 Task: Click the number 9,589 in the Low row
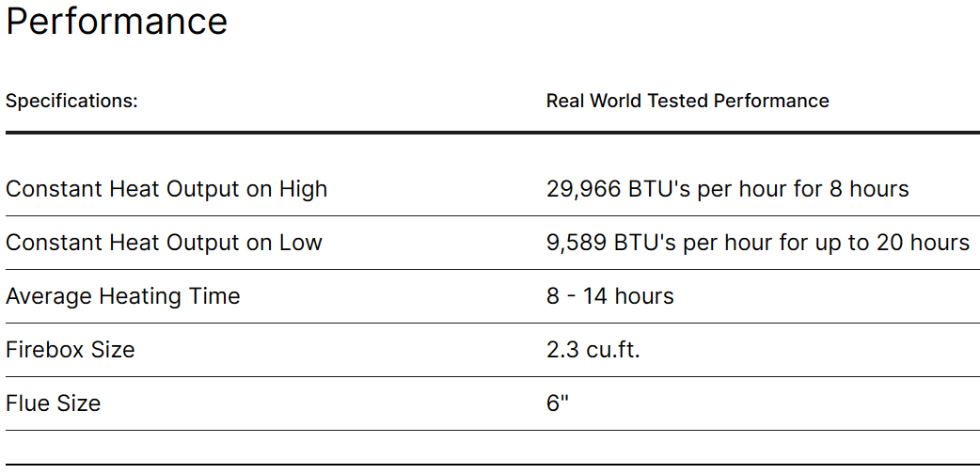pos(577,243)
